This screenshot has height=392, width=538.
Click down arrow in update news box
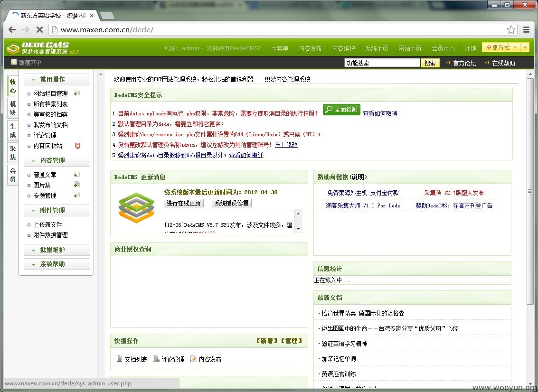[x=298, y=229]
